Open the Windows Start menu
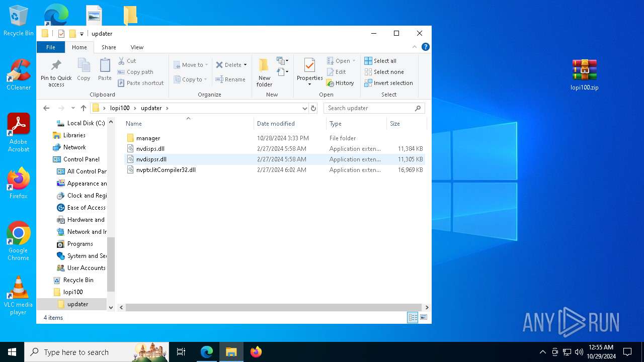The height and width of the screenshot is (362, 644). (x=12, y=352)
